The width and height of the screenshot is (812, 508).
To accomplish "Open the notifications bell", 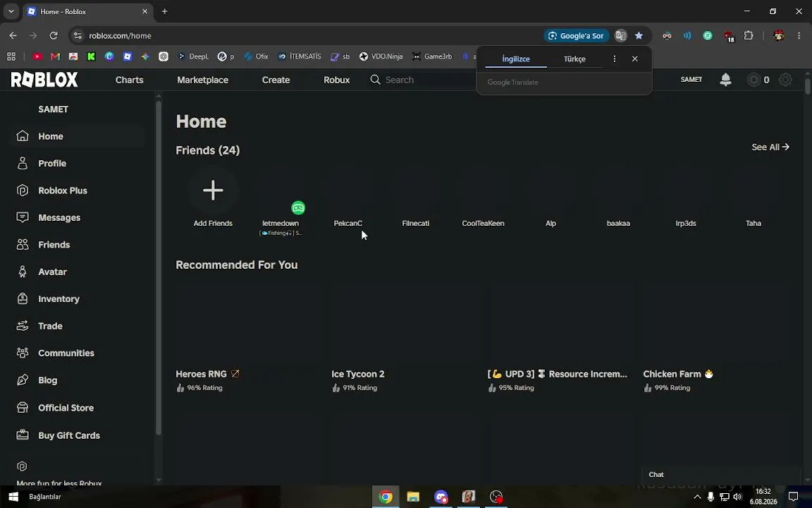I will [x=725, y=79].
